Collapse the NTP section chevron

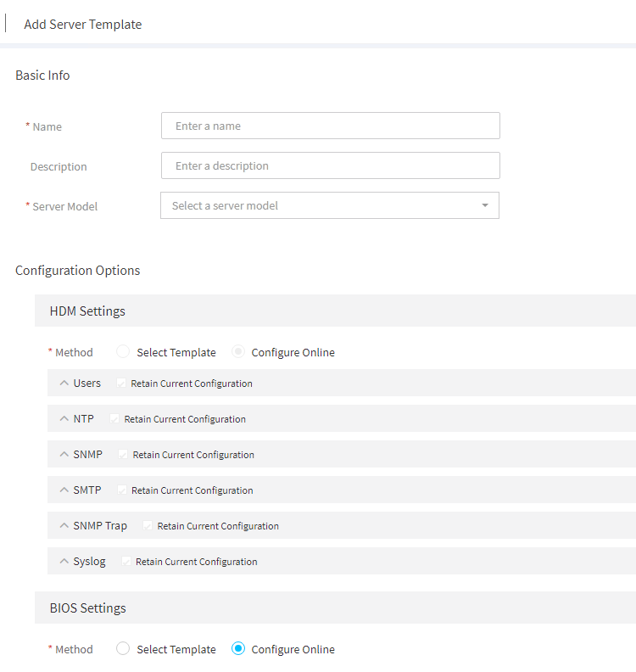click(64, 418)
